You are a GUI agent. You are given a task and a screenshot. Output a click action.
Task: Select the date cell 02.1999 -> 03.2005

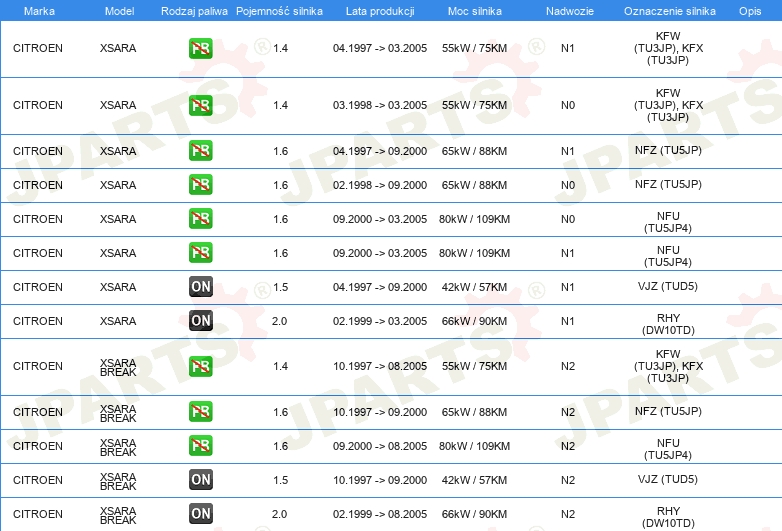(380, 321)
